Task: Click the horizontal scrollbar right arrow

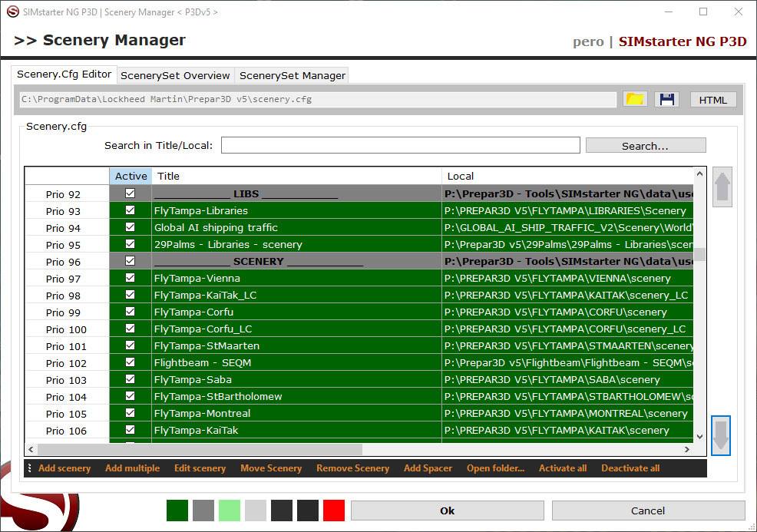Action: pos(687,449)
